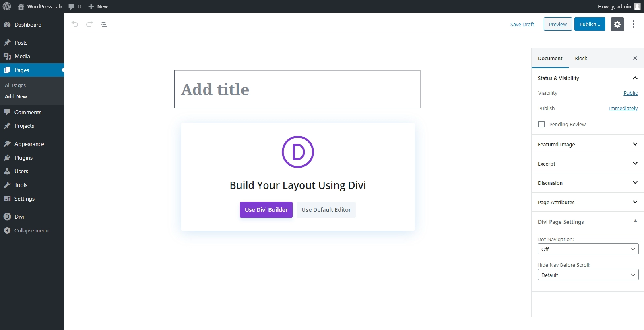
Task: Click Add New submenu item
Action: point(16,96)
